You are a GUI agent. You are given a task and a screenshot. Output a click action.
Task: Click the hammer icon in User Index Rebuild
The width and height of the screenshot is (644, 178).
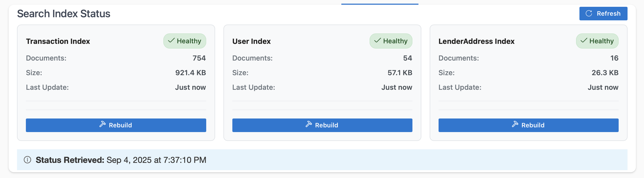coord(309,124)
